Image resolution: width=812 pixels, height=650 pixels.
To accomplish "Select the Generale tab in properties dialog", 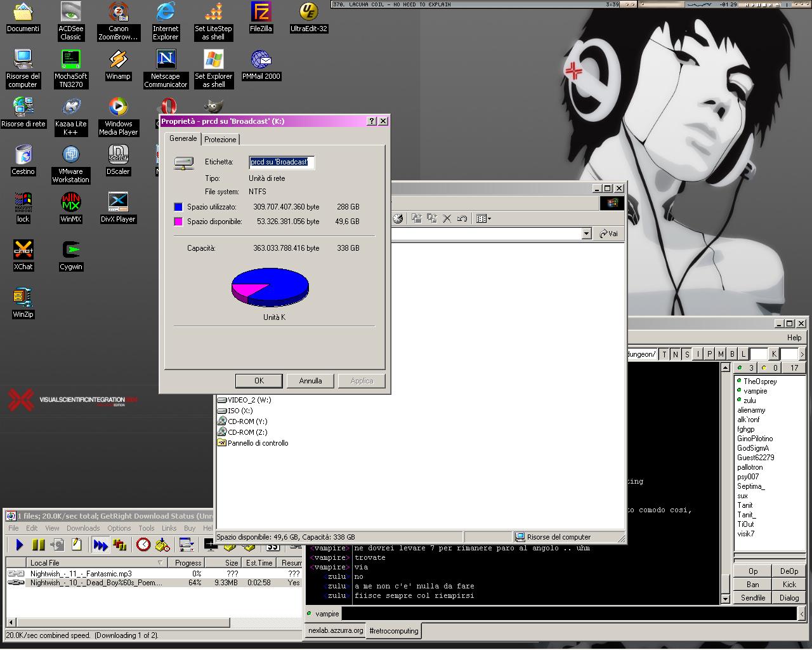I will tap(183, 138).
